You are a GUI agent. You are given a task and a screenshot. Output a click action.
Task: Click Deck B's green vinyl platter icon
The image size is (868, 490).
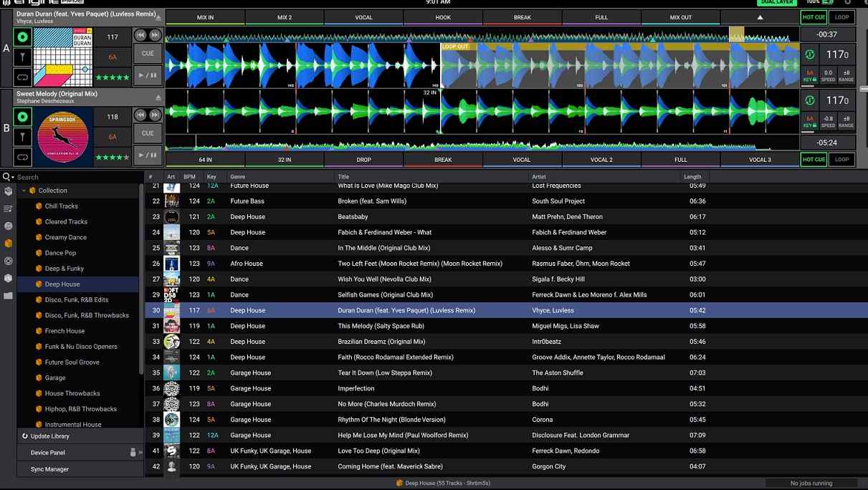[23, 117]
